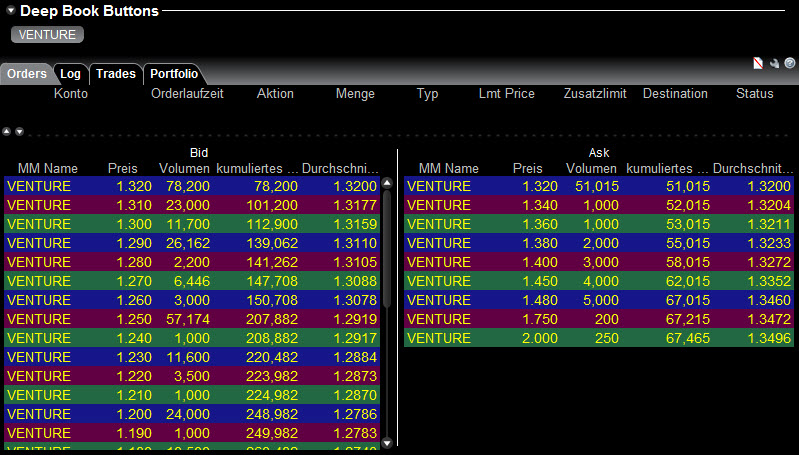The image size is (799, 455).
Task: Click the bid book scrollbar thumb
Action: pyautogui.click(x=387, y=249)
